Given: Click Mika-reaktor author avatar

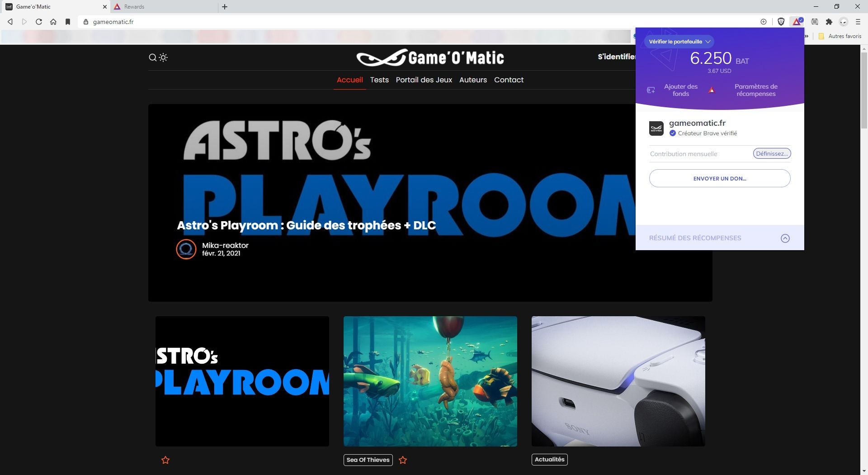Looking at the screenshot, I should [186, 249].
